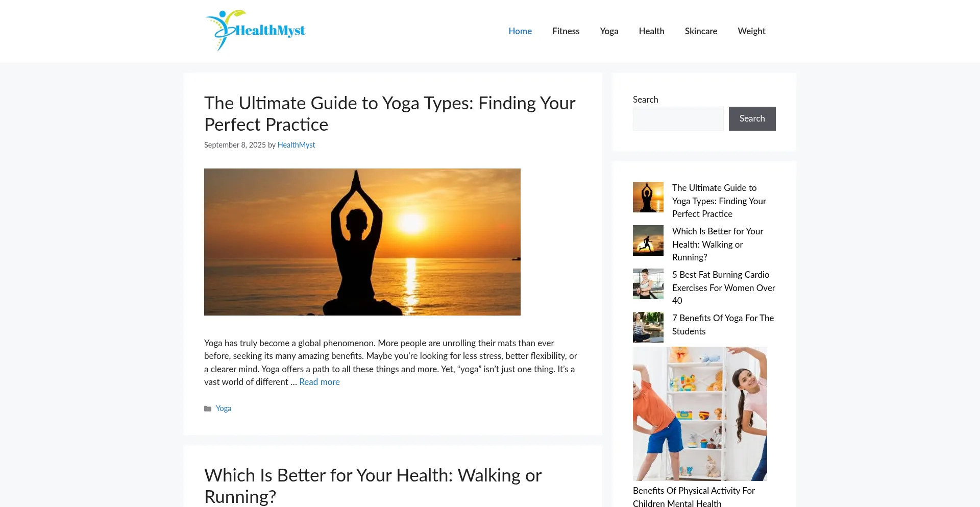
Task: Open the Fitness menu item
Action: pyautogui.click(x=566, y=31)
